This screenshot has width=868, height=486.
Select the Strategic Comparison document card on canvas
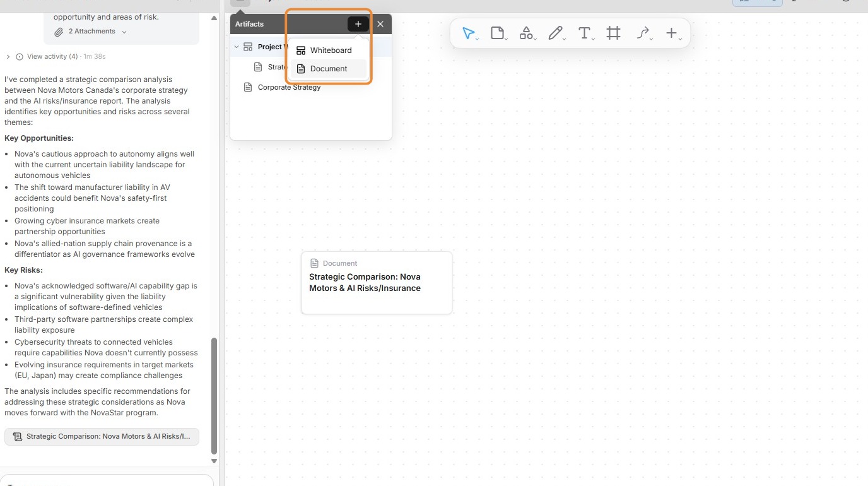click(x=377, y=282)
